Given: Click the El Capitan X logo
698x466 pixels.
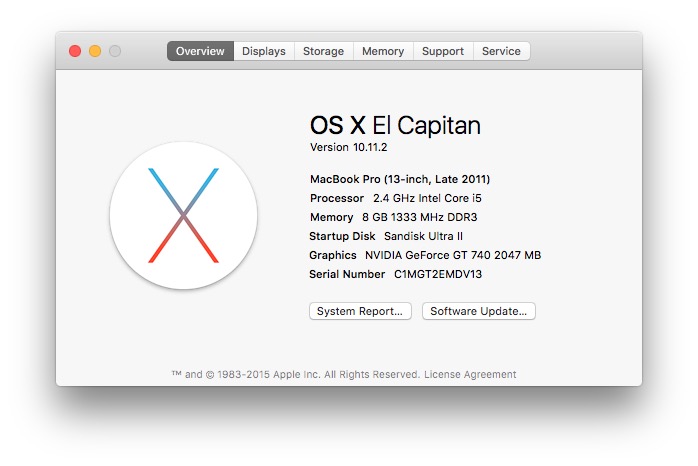Looking at the screenshot, I should (x=183, y=215).
